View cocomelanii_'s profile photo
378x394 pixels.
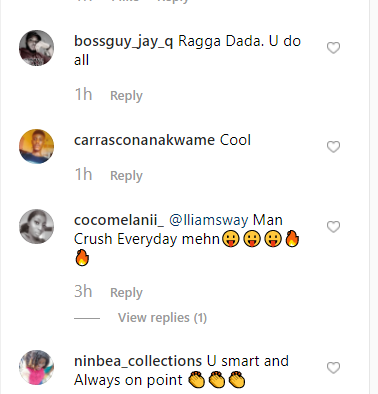click(x=36, y=227)
